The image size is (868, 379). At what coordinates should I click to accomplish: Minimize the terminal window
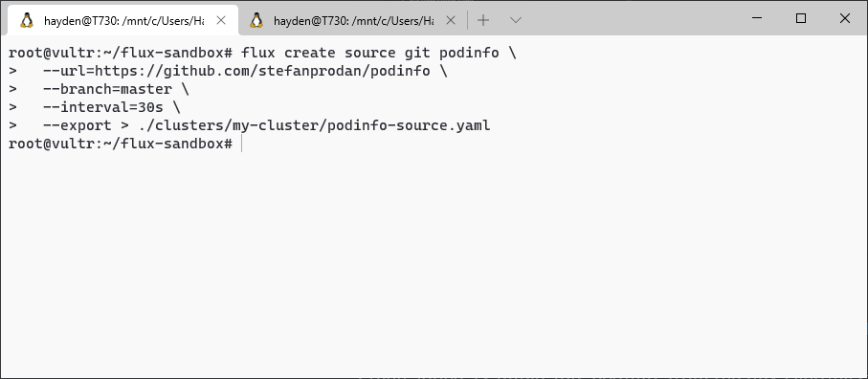[757, 18]
